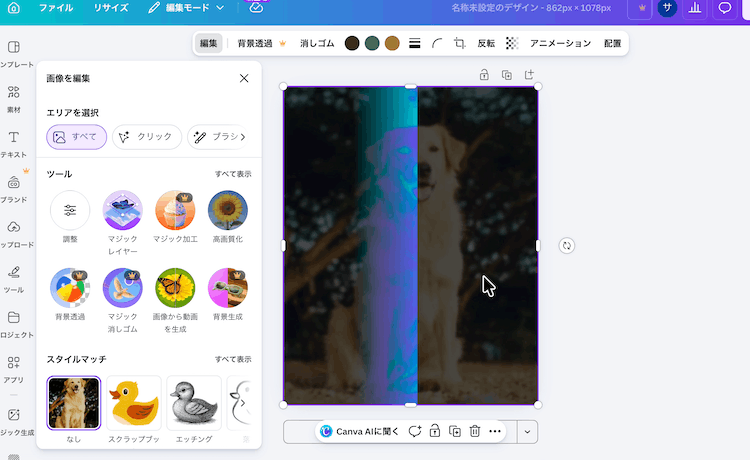750x460 pixels.
Task: Open the corner rounding icon
Action: coord(437,44)
